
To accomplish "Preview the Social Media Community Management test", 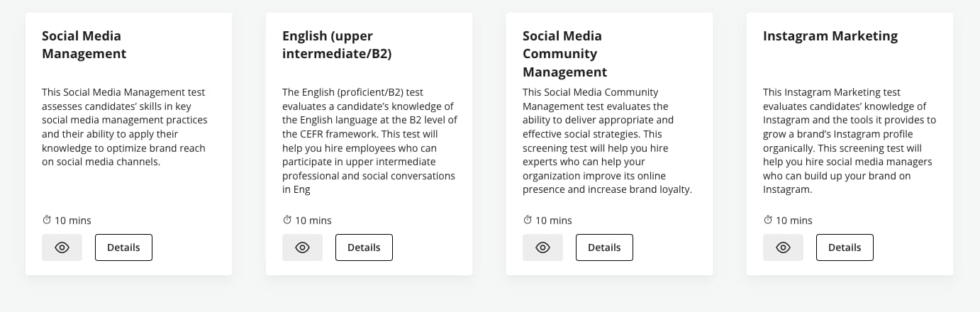I will click(542, 247).
